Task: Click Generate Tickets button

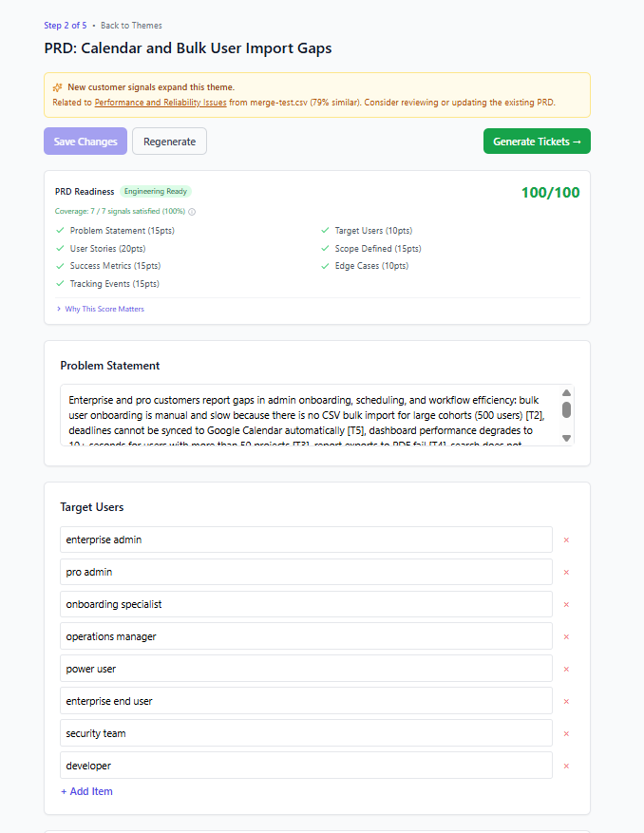Action: coord(537,142)
